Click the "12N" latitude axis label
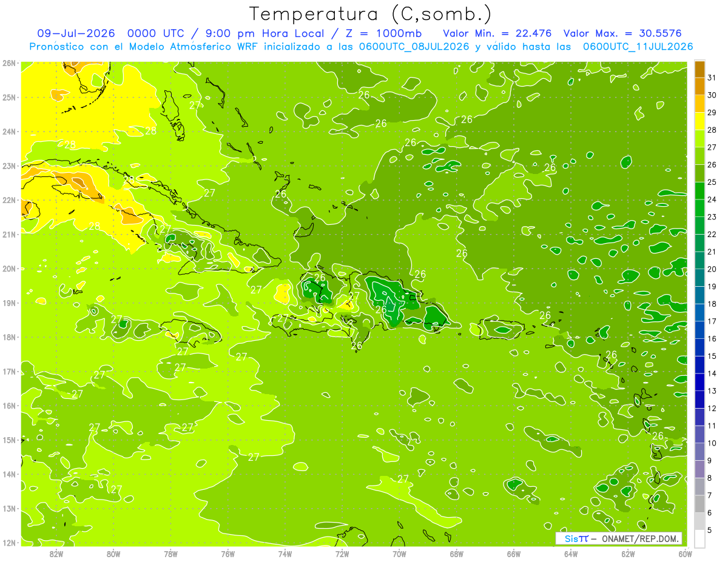 8,543
